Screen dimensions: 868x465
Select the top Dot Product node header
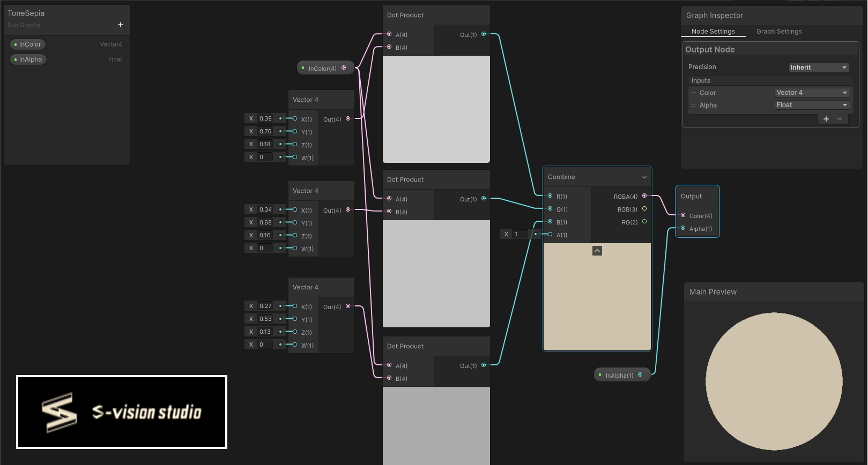[436, 15]
